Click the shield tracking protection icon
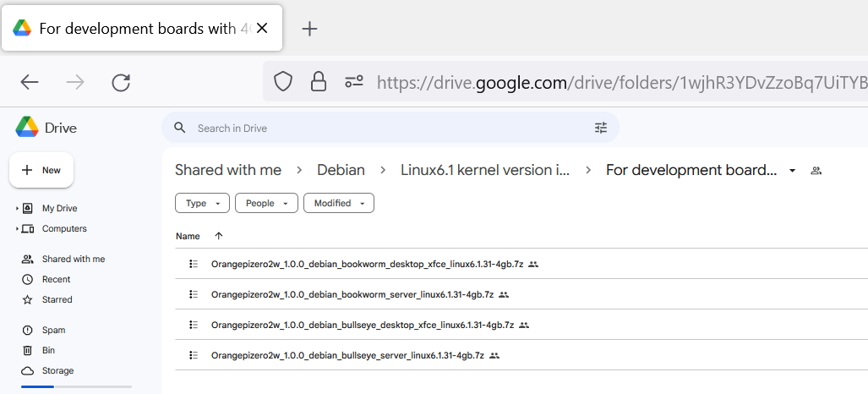Screen dimensions: 868x394 [283, 81]
